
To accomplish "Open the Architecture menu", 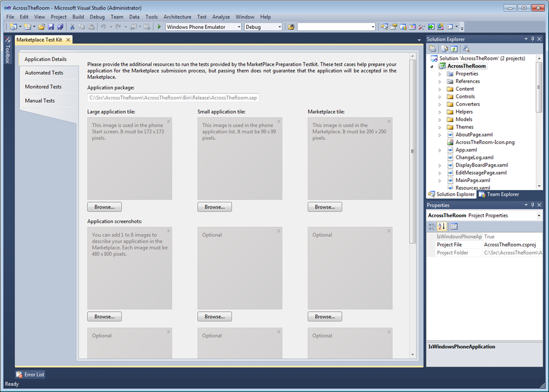I will pos(177,17).
